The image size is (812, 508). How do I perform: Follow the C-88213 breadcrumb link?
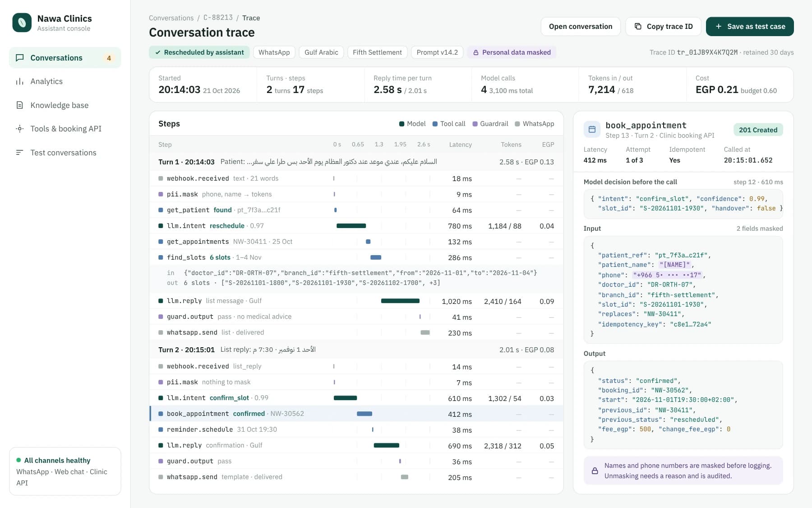[218, 18]
